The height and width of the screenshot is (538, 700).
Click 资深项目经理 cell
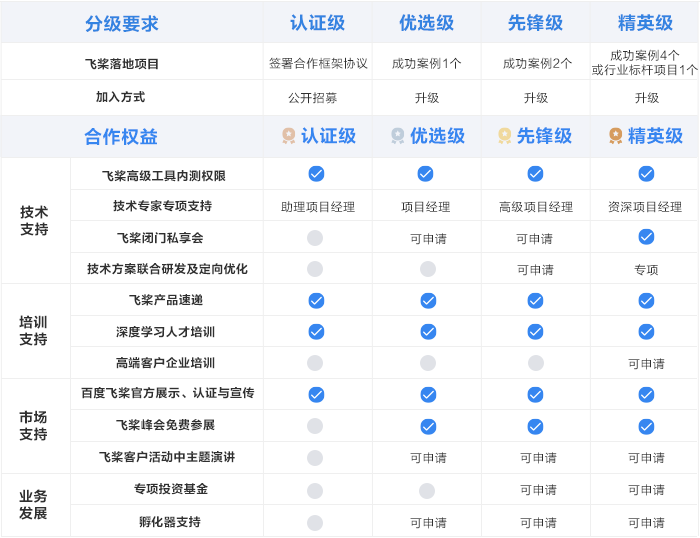click(645, 207)
